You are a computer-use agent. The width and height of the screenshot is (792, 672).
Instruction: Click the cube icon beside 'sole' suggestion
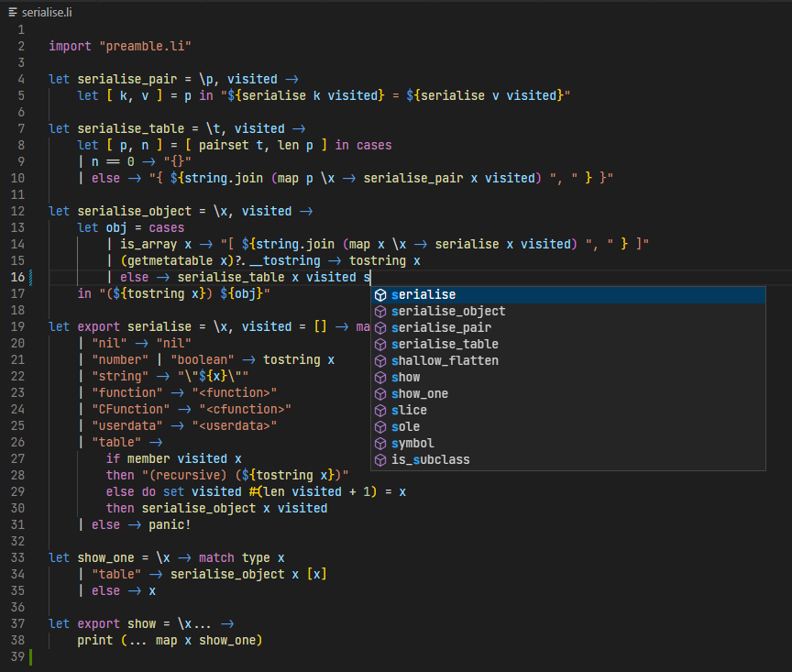[380, 427]
